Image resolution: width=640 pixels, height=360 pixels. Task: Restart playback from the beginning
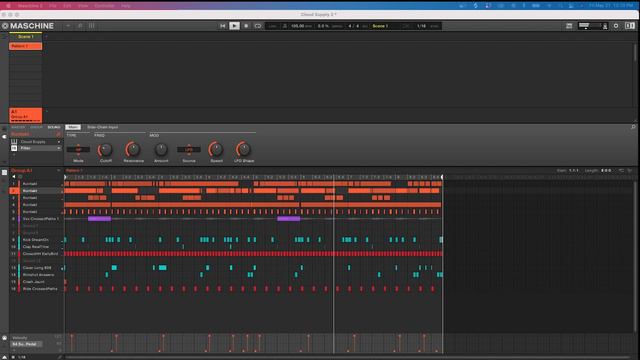(222, 26)
